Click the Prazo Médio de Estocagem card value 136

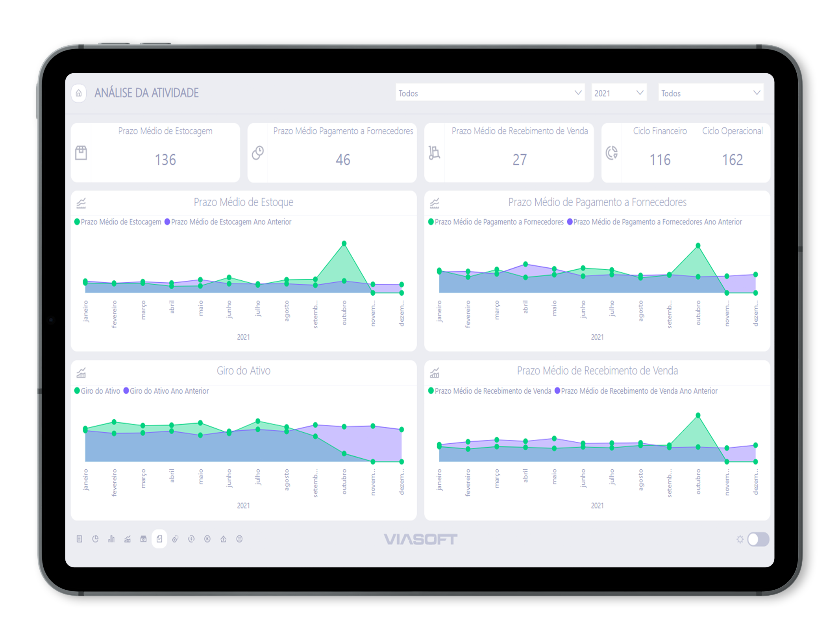point(165,160)
